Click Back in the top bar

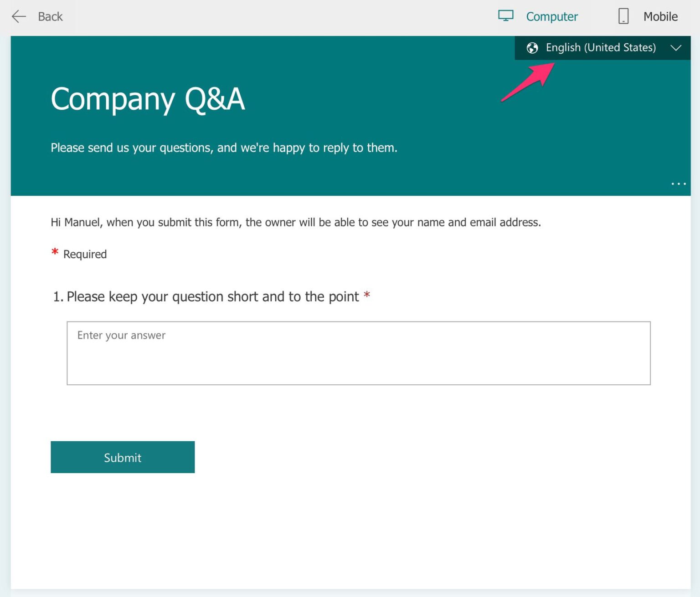[x=49, y=16]
